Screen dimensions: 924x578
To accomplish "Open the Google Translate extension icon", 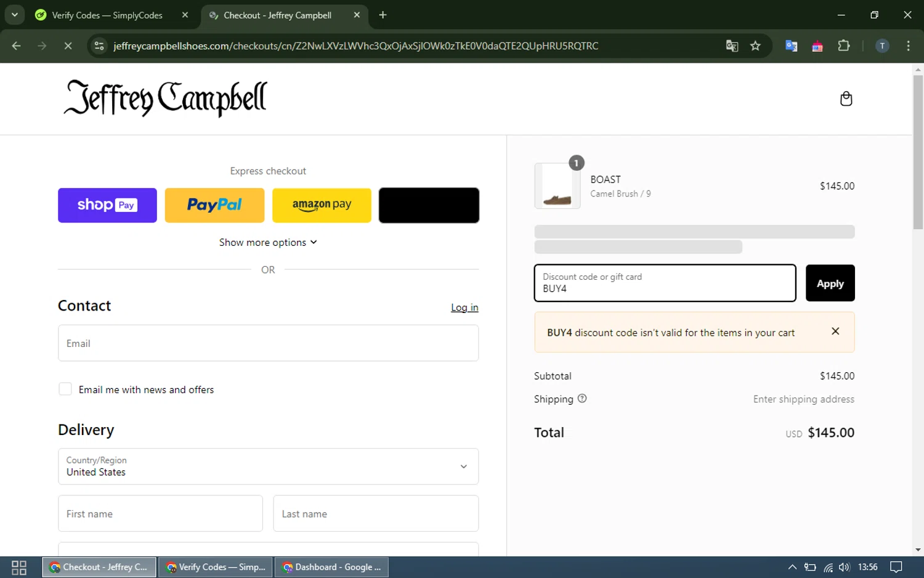I will point(792,46).
